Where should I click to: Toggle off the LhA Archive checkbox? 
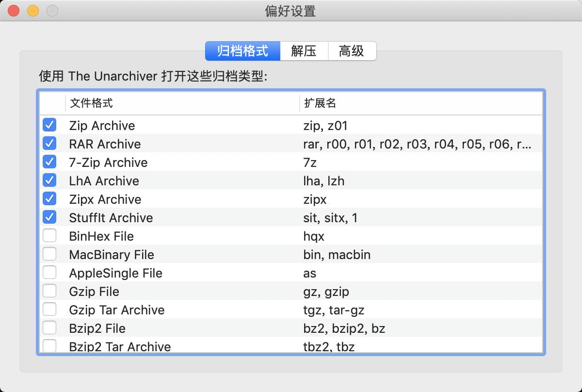pyautogui.click(x=49, y=180)
